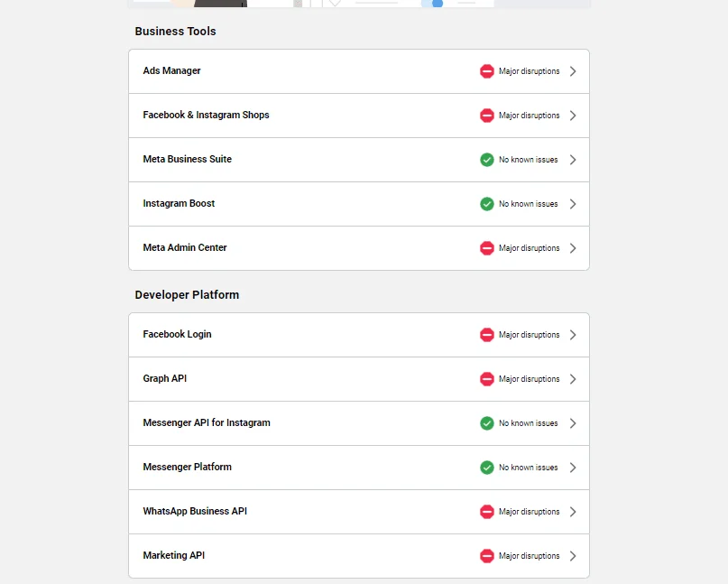The image size is (728, 584).
Task: Expand Graph API chevron
Action: point(573,378)
